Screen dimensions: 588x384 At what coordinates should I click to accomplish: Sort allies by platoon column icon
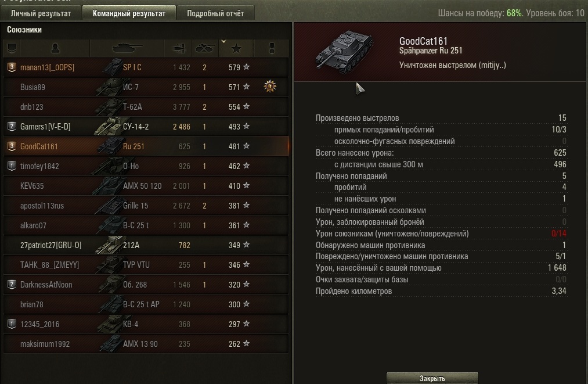click(x=12, y=48)
